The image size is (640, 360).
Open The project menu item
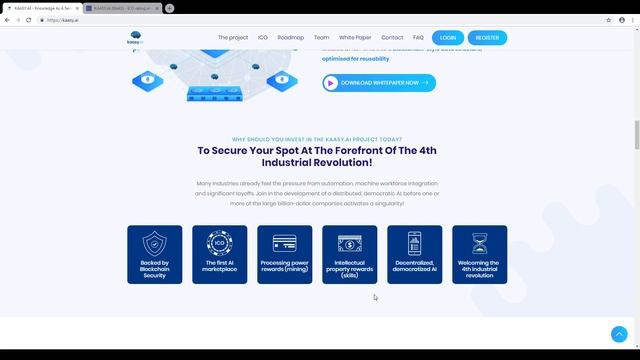(x=233, y=38)
